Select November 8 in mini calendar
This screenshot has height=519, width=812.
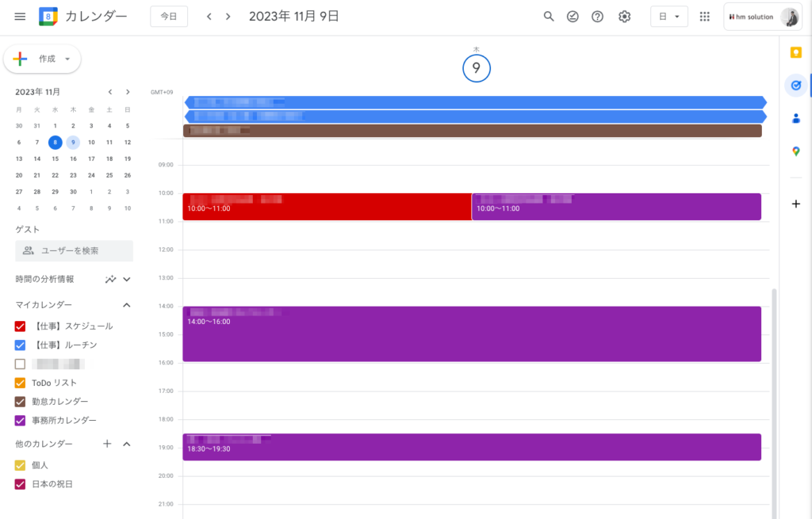pos(55,143)
